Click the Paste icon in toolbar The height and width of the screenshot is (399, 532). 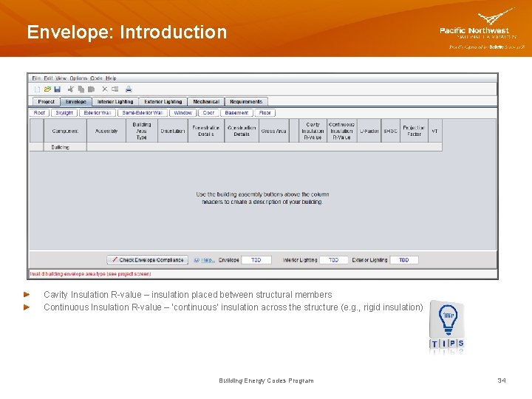tap(91, 89)
